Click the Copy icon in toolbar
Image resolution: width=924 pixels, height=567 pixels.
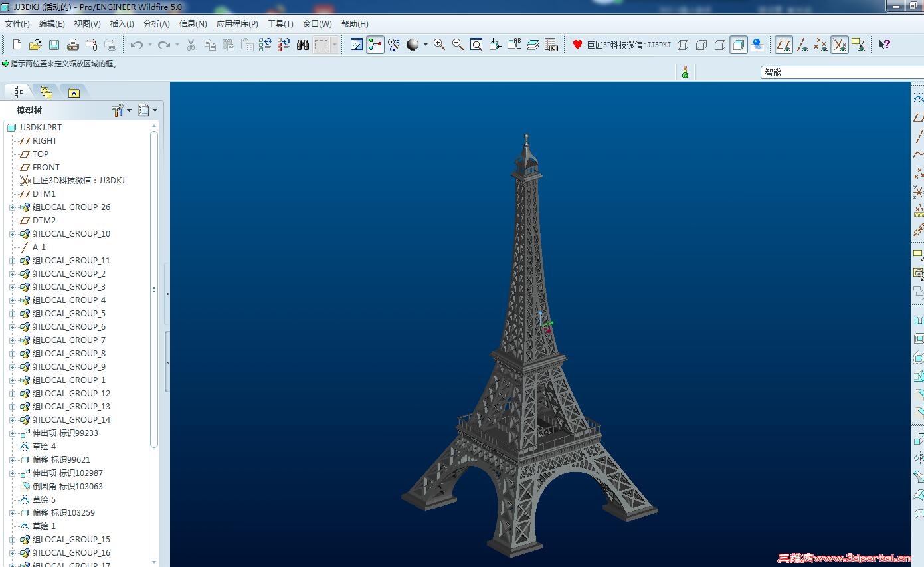(210, 45)
